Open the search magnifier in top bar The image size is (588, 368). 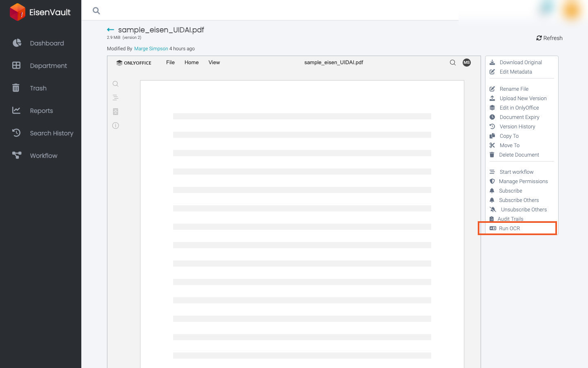click(96, 11)
